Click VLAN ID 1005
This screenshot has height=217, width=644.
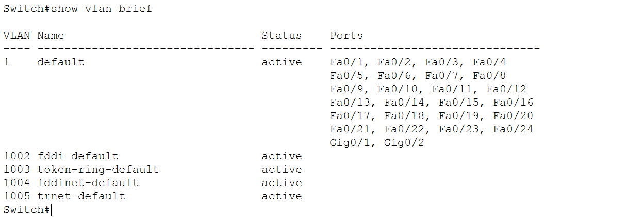[16, 196]
